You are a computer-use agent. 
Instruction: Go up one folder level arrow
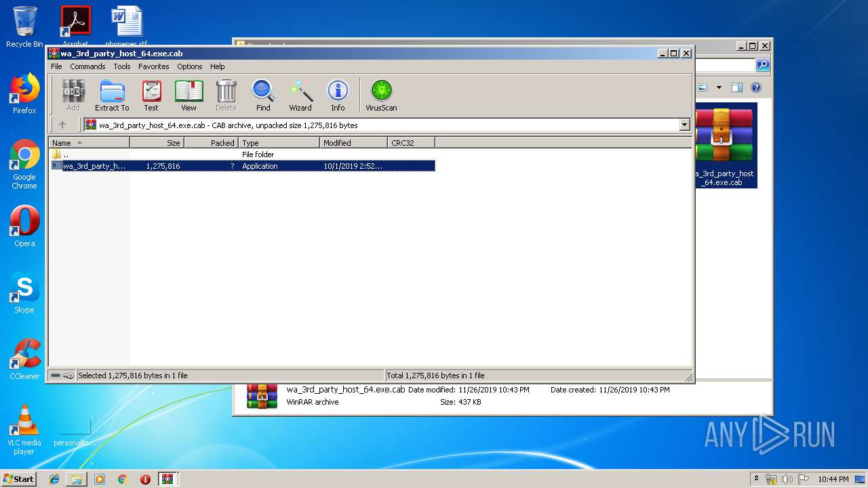point(62,125)
